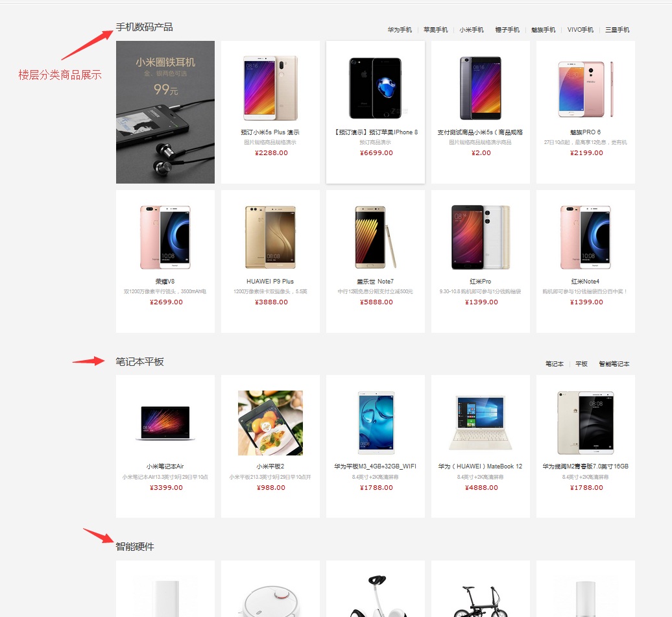Select the 华为 MateBook 12 product title

point(481,466)
